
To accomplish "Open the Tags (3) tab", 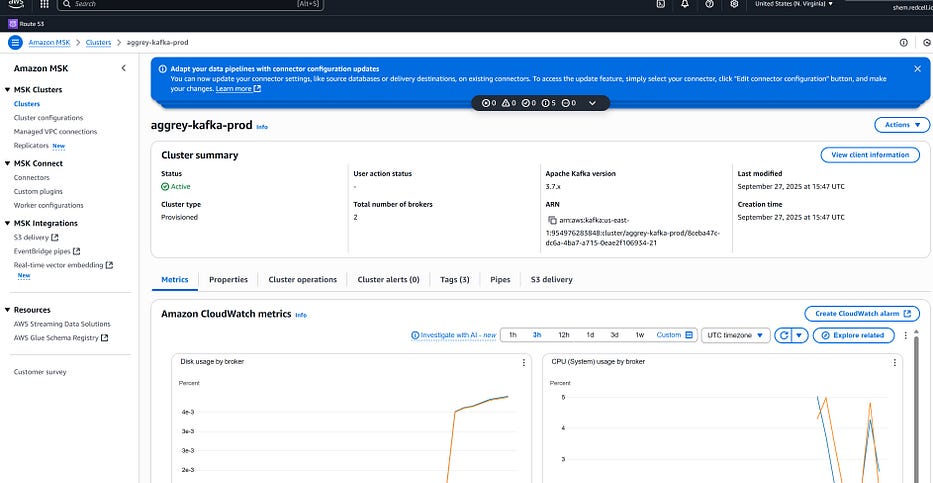I will (455, 280).
